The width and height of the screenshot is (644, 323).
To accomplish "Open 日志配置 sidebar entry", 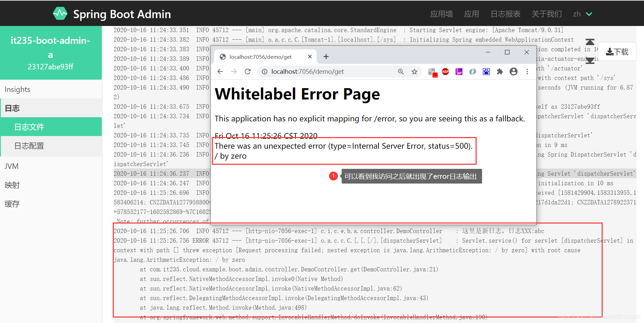I will coord(51,146).
